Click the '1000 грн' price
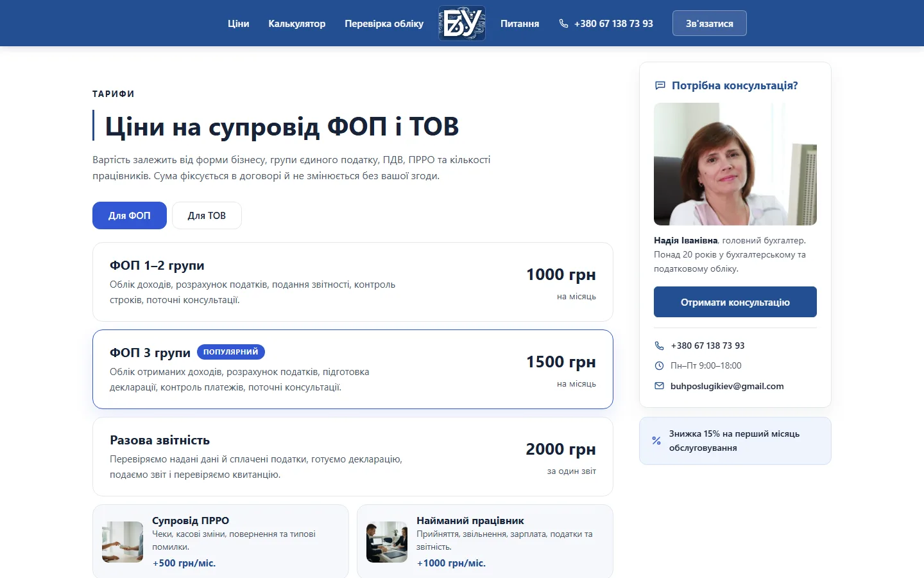924x578 pixels. 561,274
